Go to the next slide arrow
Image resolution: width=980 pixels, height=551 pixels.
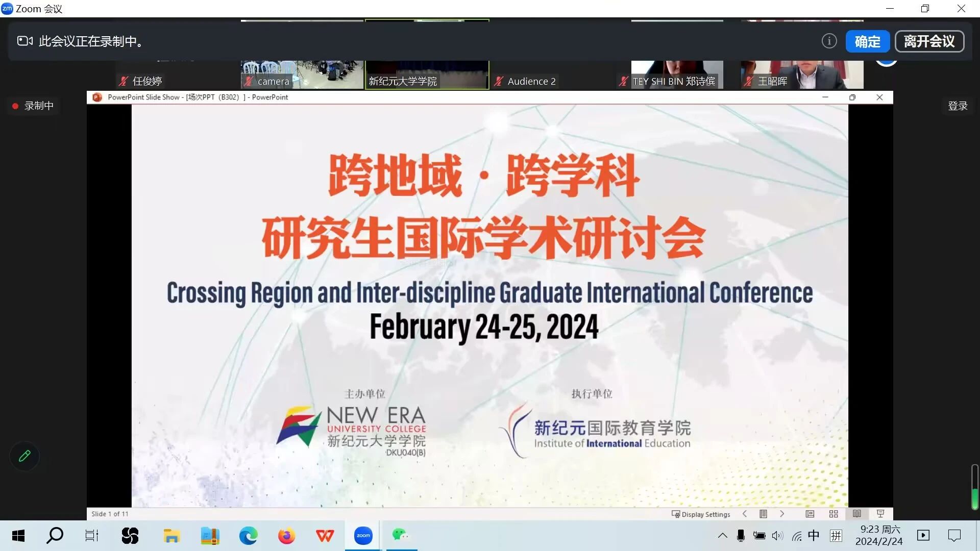click(782, 514)
